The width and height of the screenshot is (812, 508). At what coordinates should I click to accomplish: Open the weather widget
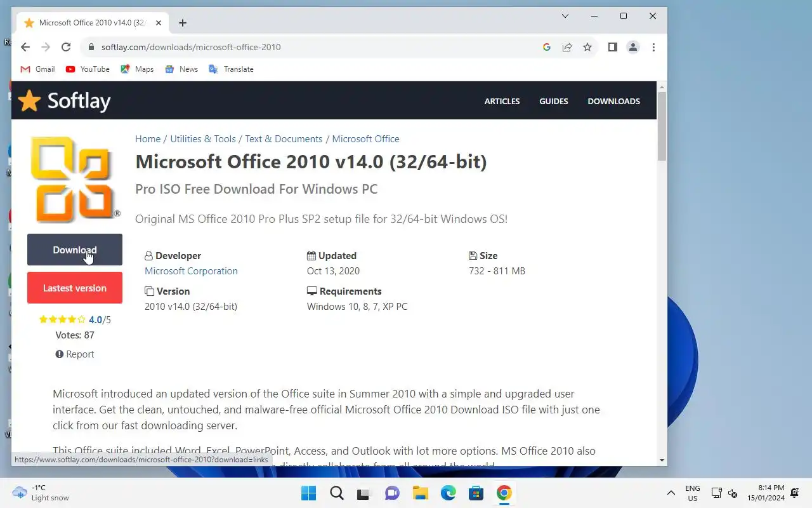point(41,493)
